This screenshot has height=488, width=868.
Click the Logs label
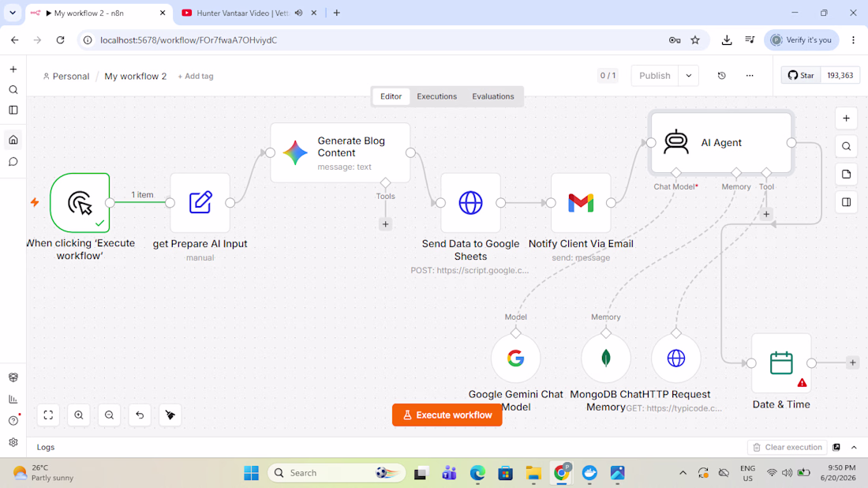[x=46, y=447]
